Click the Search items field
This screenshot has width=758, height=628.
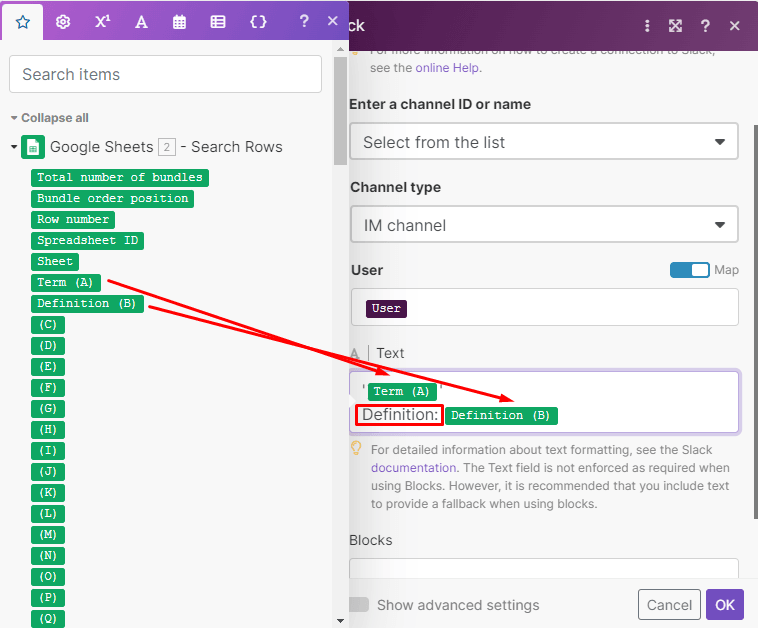click(165, 74)
